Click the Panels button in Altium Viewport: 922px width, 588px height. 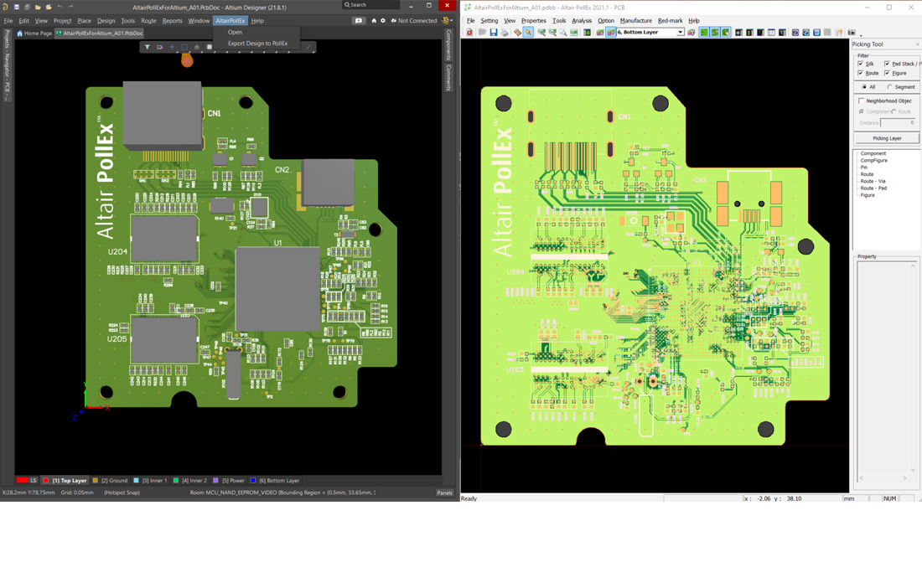pyautogui.click(x=444, y=493)
